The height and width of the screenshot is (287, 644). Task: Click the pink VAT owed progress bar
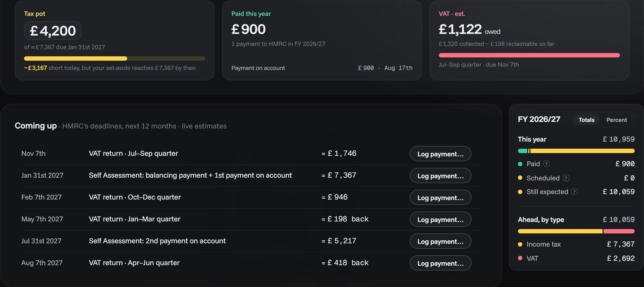pyautogui.click(x=529, y=55)
